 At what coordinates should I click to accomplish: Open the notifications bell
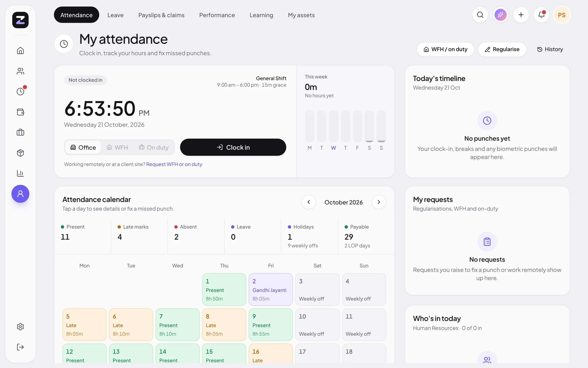pyautogui.click(x=541, y=15)
